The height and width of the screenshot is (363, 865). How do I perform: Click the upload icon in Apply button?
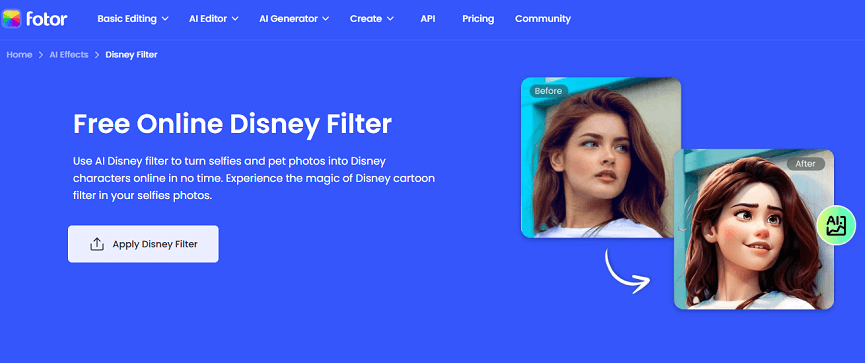point(97,244)
